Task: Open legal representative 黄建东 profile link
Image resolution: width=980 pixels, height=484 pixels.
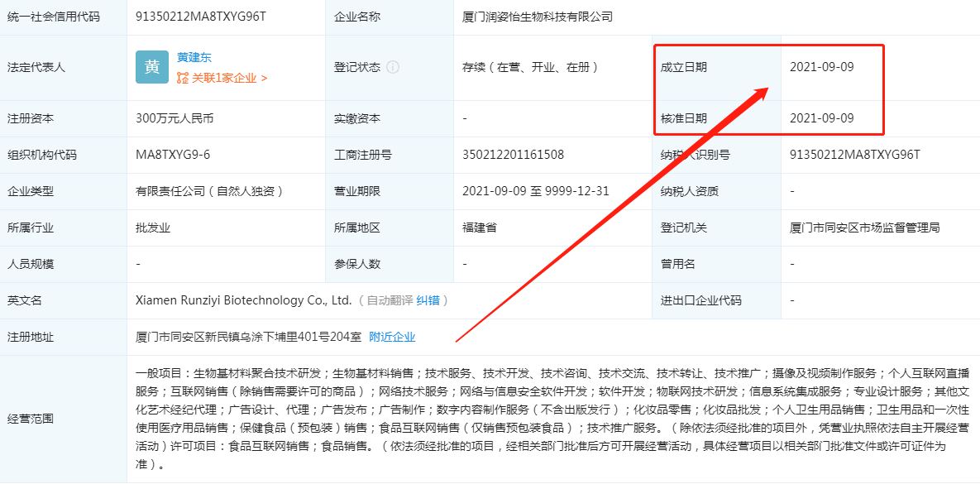Action: pos(194,58)
